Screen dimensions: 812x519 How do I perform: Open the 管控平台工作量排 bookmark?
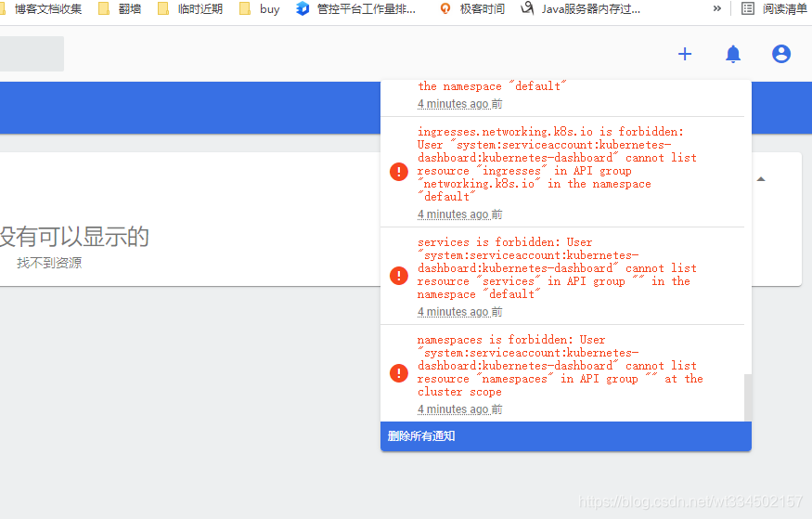pos(355,8)
